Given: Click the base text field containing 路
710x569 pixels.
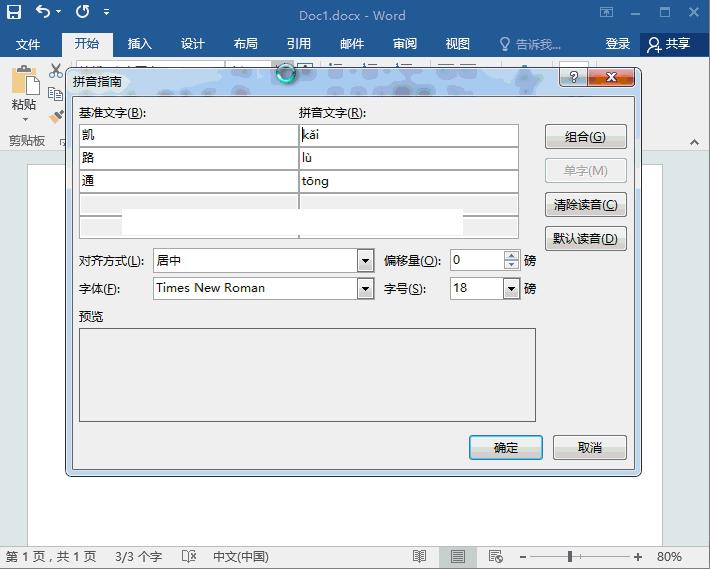Looking at the screenshot, I should click(189, 158).
